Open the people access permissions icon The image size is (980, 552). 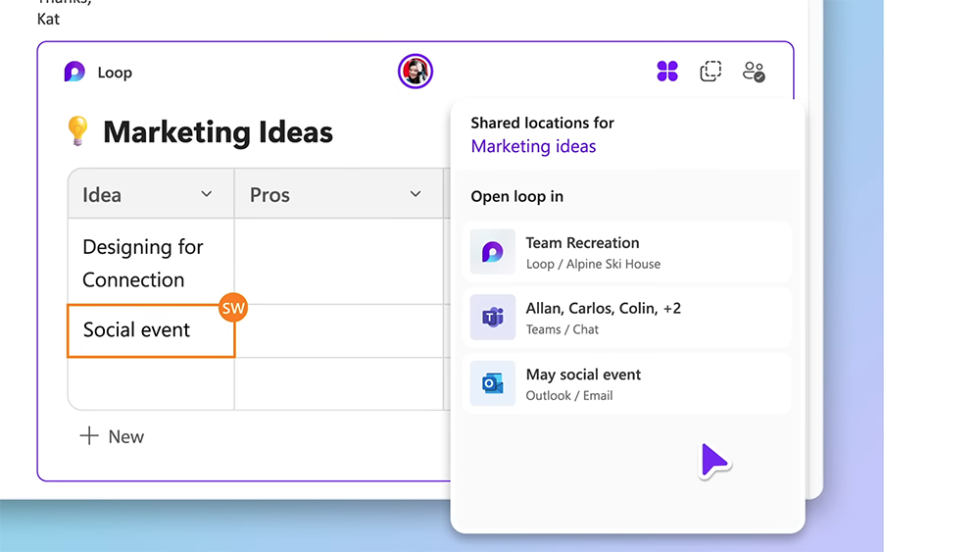(x=754, y=72)
